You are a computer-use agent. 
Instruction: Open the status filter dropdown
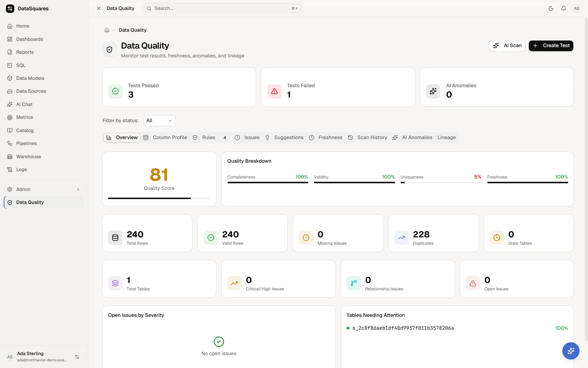point(160,121)
